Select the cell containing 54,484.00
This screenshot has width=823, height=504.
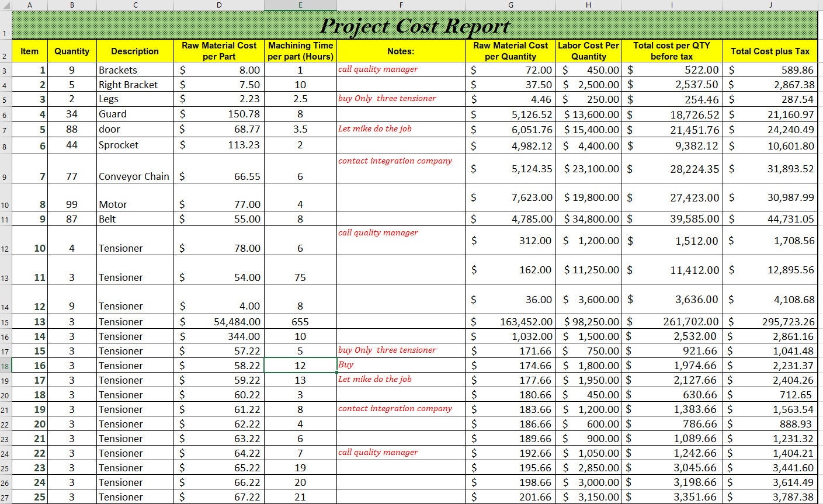click(219, 322)
